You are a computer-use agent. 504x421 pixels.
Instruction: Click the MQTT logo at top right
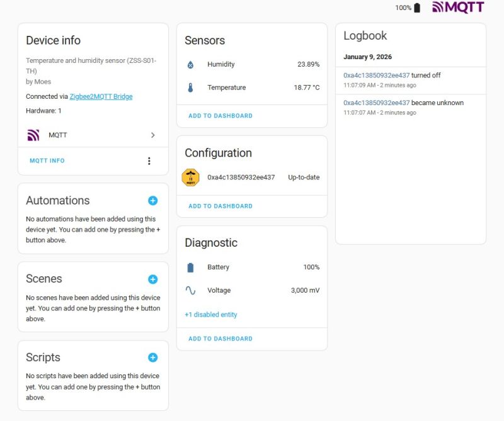click(458, 8)
